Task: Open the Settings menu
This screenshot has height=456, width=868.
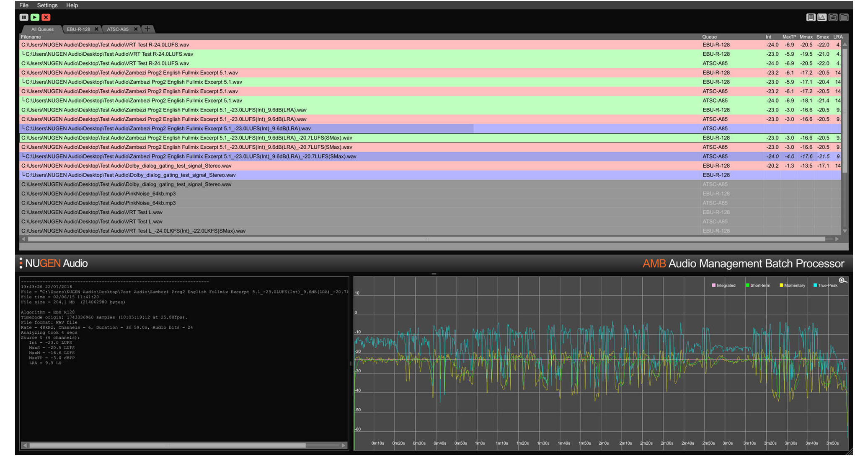Action: coord(47,5)
